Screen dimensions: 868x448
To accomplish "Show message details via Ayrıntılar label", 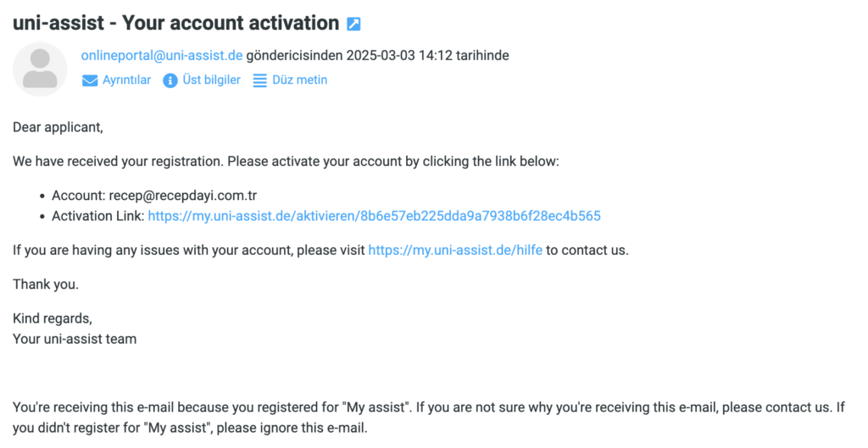I will point(126,80).
